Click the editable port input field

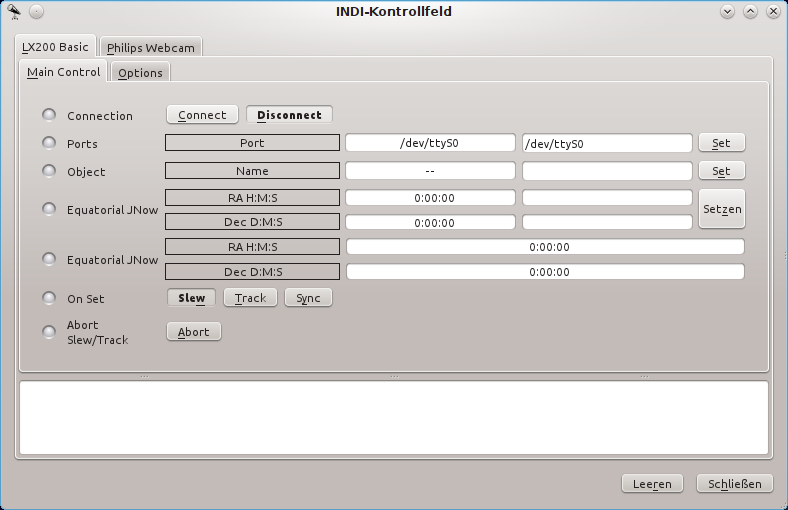click(607, 143)
